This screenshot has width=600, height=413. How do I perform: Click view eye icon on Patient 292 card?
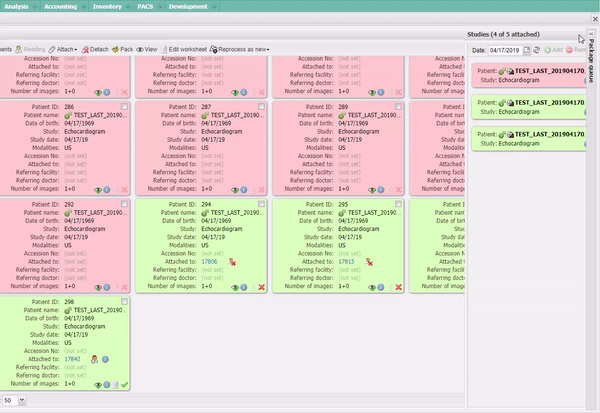coord(98,287)
